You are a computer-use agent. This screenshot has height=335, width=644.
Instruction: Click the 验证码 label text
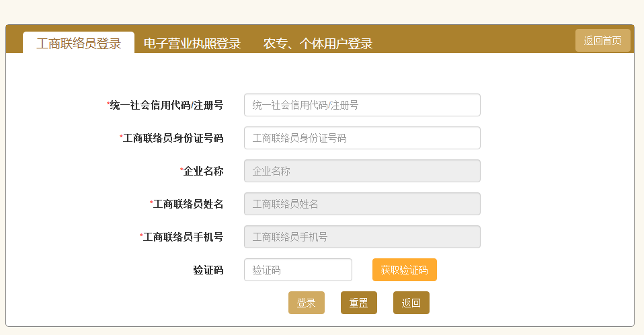click(208, 270)
